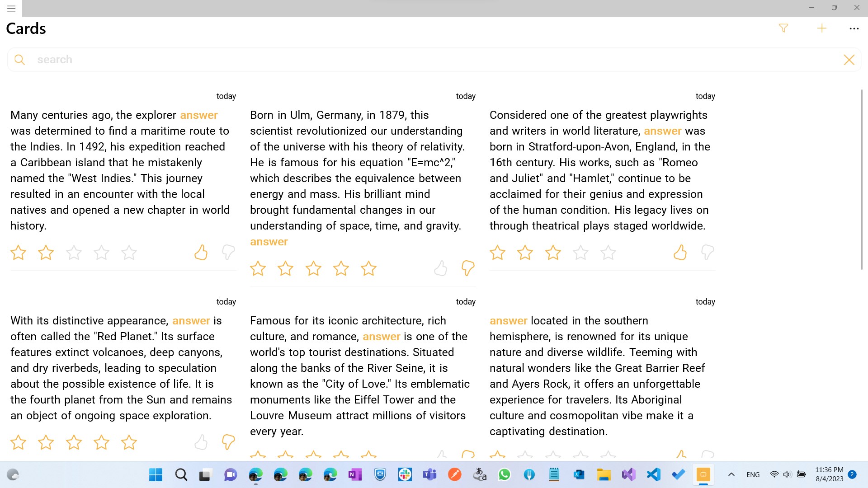Click the vertical scrollbar of card list
Viewport: 868px width, 488px height.
[861, 181]
